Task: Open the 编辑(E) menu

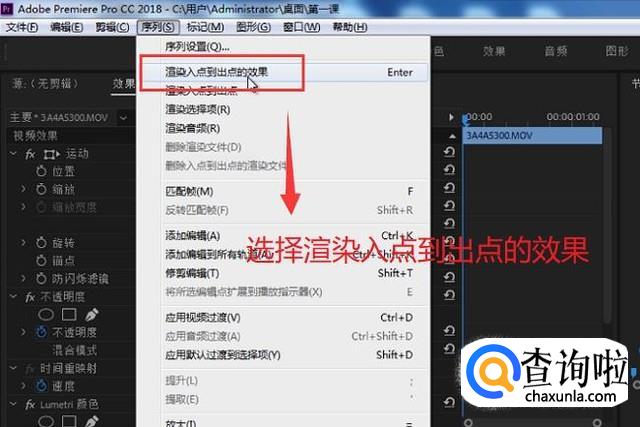Action: tap(66, 27)
